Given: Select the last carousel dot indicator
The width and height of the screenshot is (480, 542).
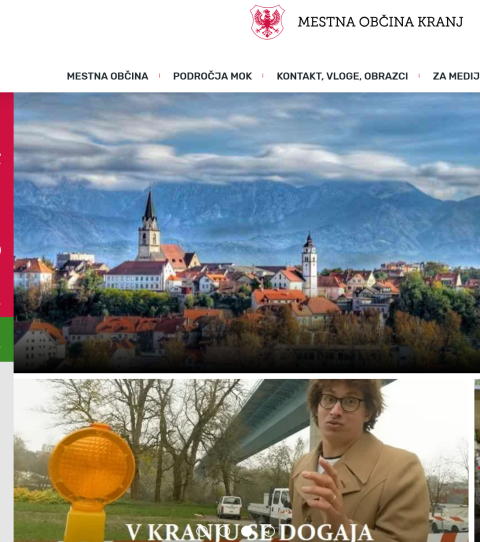Looking at the screenshot, I should coord(269,531).
